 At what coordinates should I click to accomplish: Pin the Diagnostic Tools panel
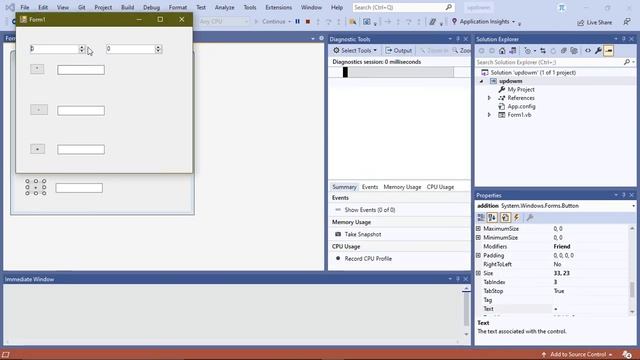tap(458, 39)
